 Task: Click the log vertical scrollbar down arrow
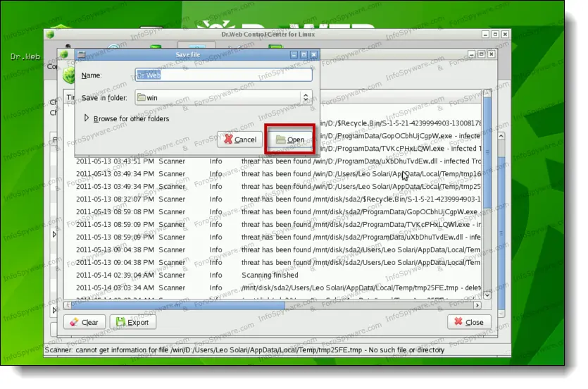coord(487,295)
